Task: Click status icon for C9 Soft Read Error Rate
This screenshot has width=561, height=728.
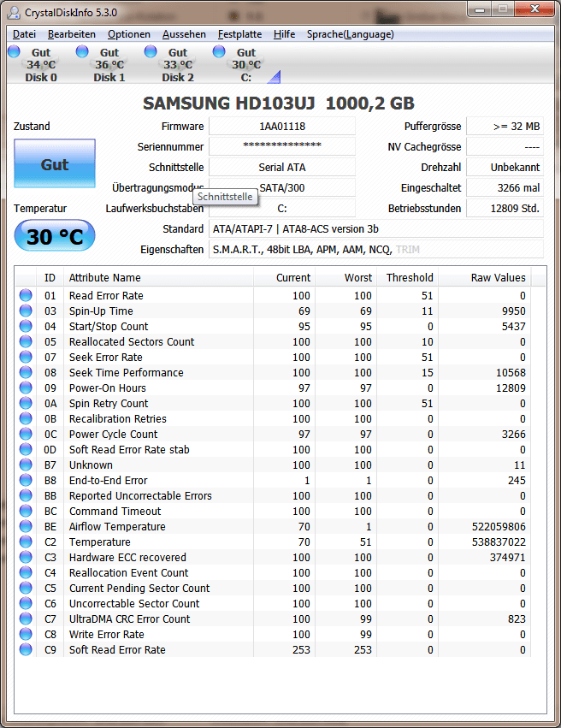Action: [26, 649]
